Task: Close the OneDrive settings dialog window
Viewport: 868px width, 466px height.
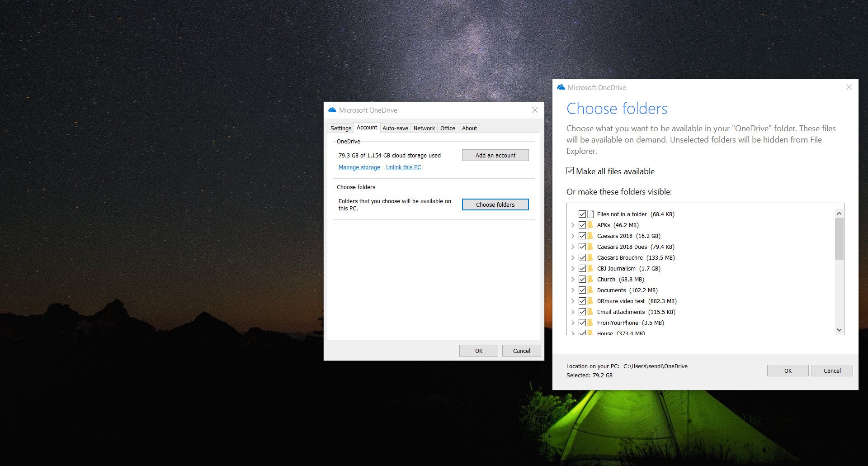Action: pyautogui.click(x=535, y=110)
